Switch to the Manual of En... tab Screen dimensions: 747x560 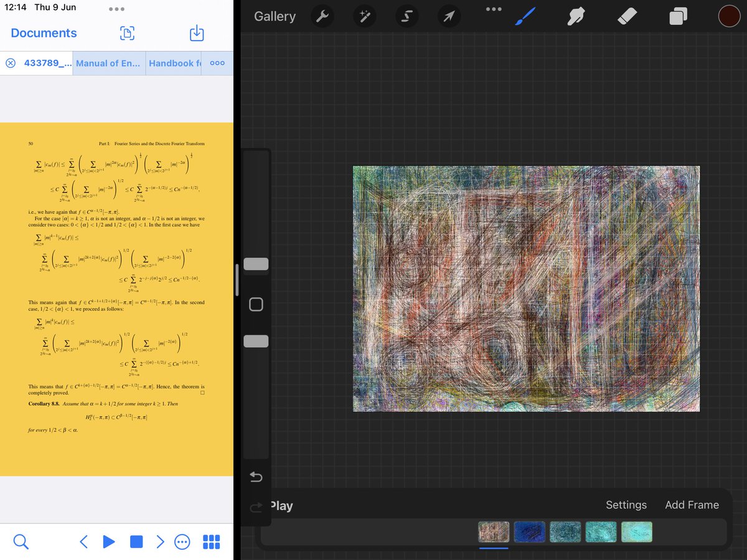pos(108,63)
